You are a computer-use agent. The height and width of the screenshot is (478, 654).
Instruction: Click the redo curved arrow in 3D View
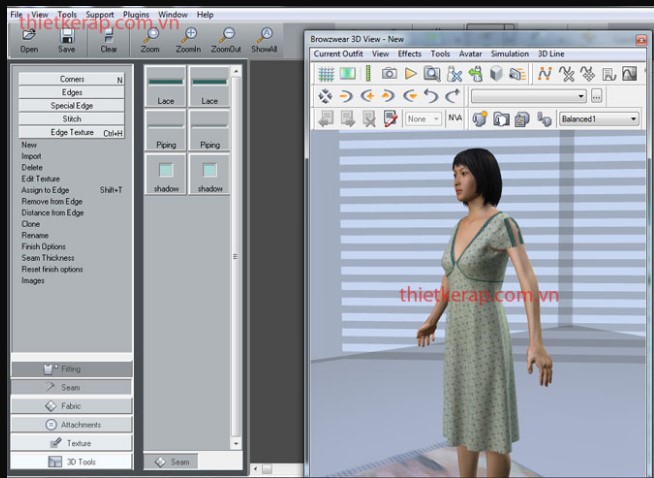[453, 96]
